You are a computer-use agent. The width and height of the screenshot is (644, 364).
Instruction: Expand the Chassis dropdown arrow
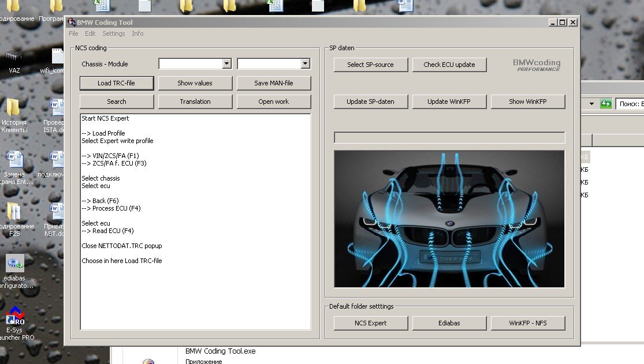coord(227,63)
